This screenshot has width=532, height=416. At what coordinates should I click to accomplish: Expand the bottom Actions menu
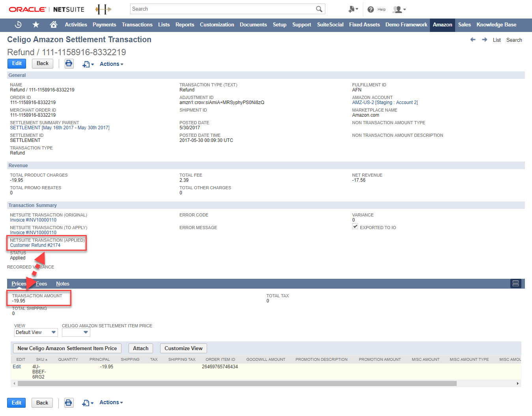coord(111,402)
